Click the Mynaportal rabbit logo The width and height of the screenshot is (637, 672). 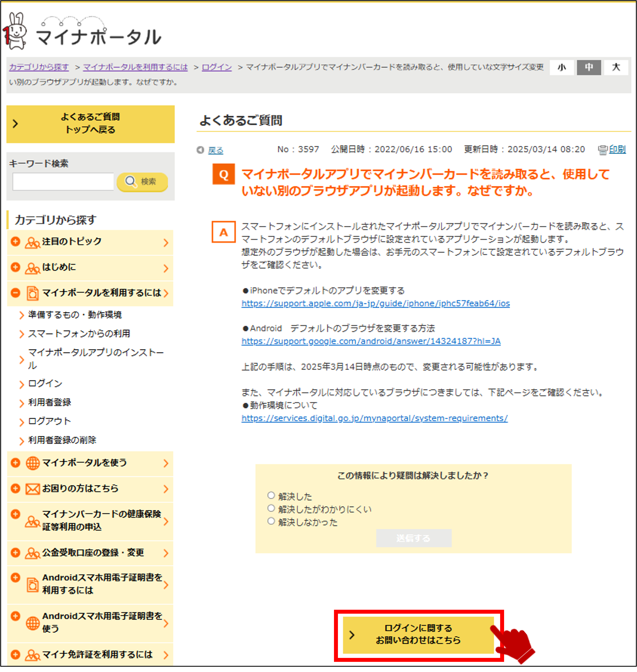(14, 31)
